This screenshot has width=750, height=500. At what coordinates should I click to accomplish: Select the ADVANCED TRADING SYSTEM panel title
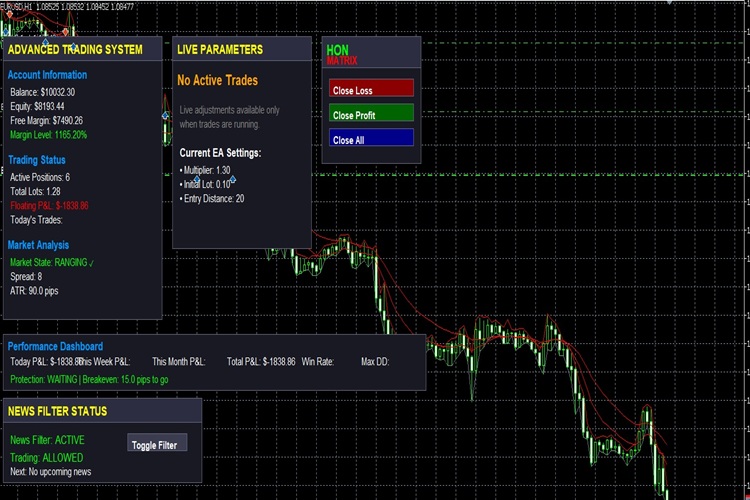75,49
